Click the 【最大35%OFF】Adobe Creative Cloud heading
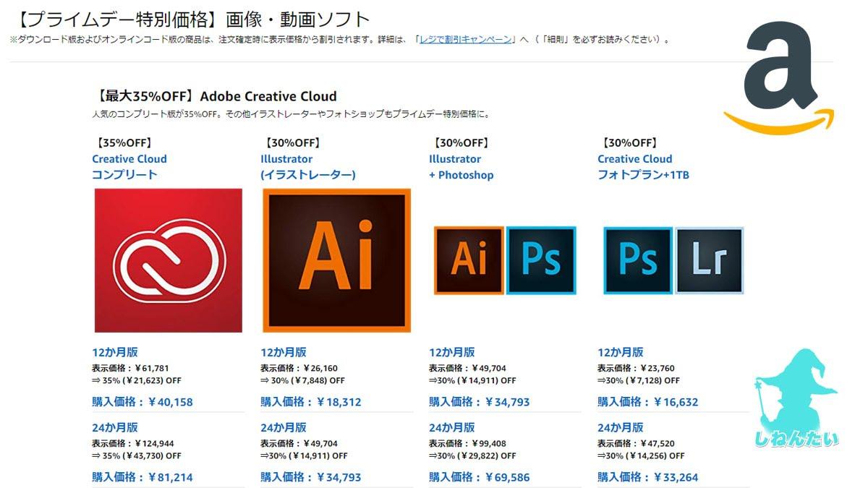The height and width of the screenshot is (488, 868). (x=215, y=96)
